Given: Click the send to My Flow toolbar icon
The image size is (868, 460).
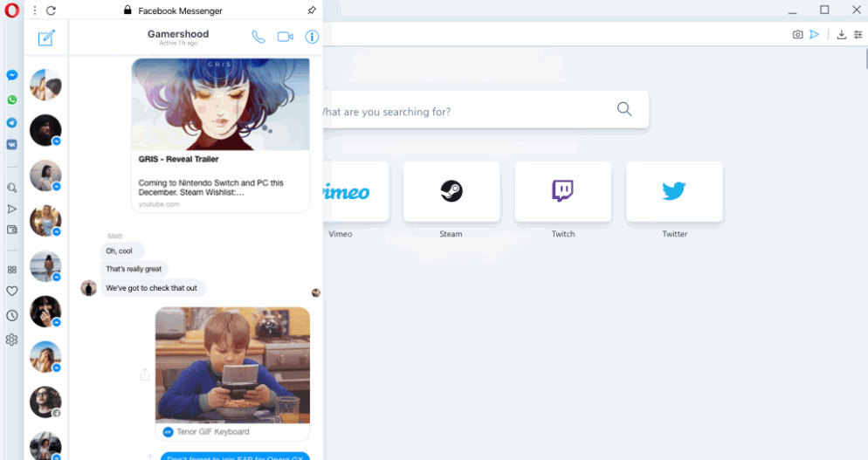Looking at the screenshot, I should point(815,34).
